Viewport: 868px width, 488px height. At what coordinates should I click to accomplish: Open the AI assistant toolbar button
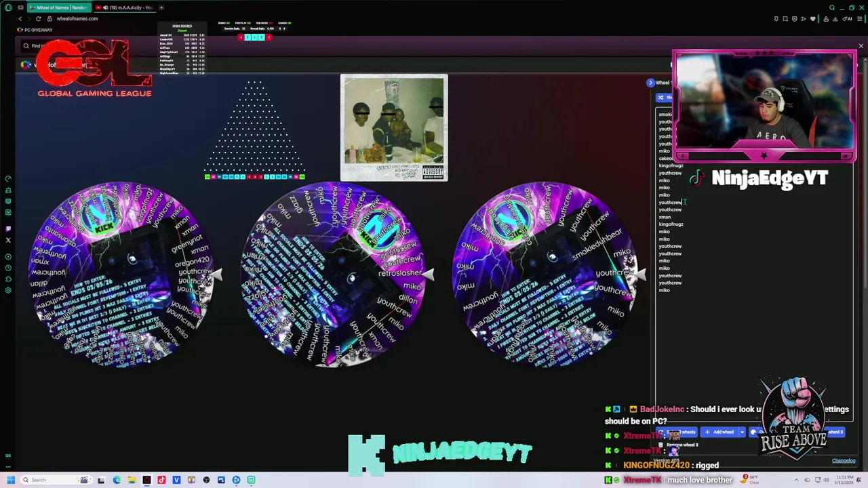pos(848,18)
